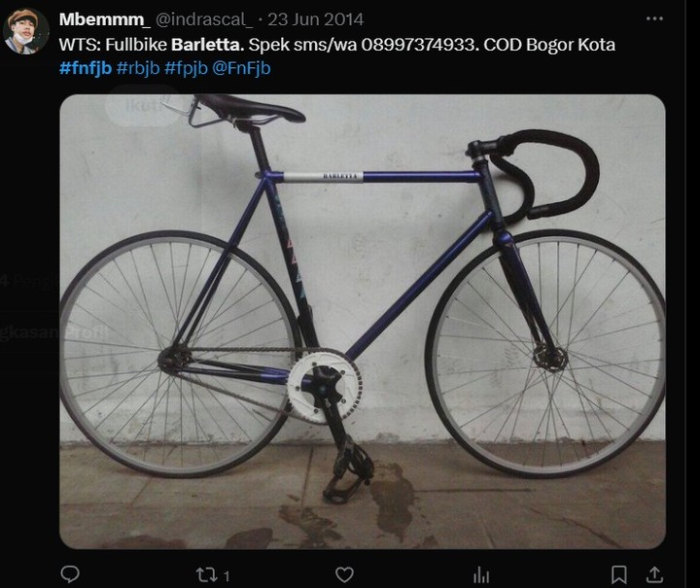Click the #rbjb hashtag
Image resolution: width=700 pixels, height=588 pixels.
138,68
